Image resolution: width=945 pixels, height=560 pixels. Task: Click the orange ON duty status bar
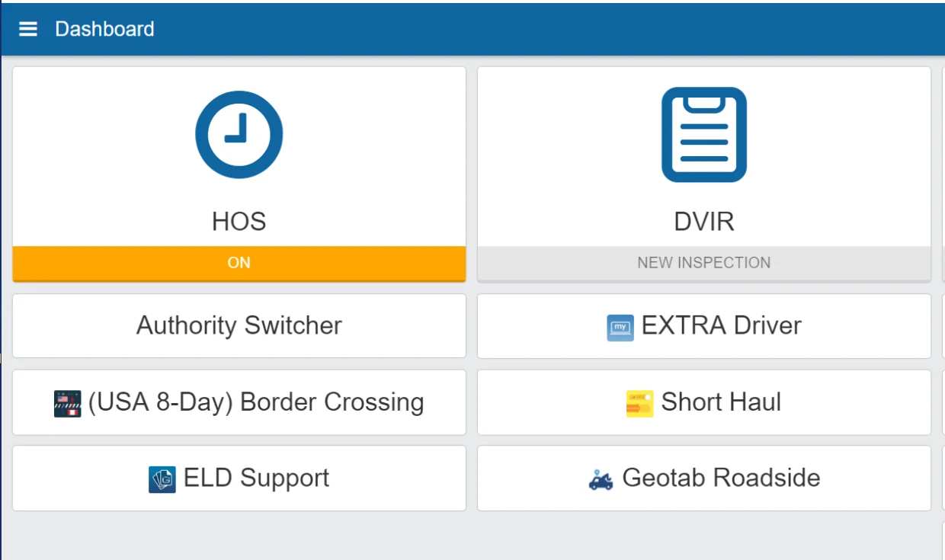239,263
